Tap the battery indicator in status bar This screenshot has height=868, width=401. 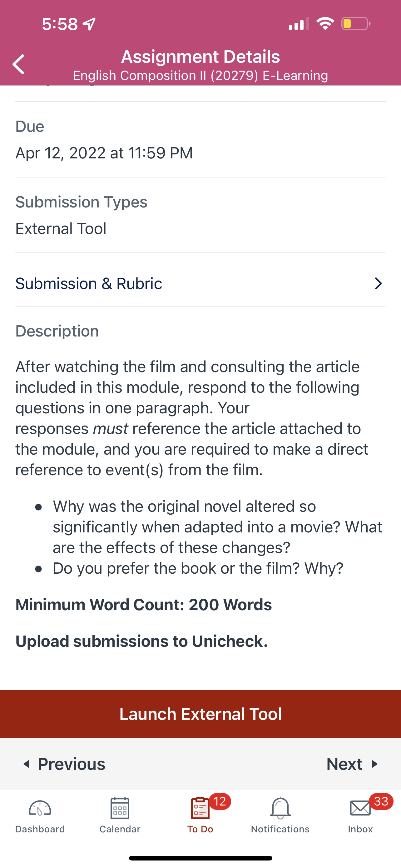356,23
